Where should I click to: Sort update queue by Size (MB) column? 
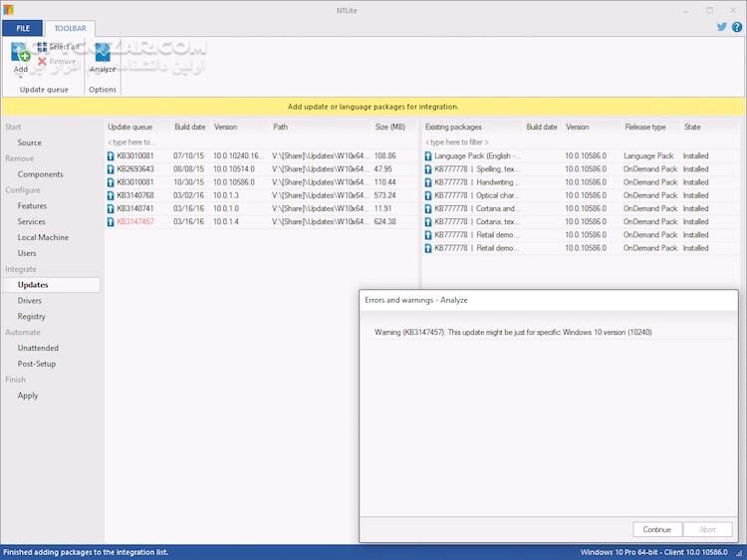tap(389, 128)
